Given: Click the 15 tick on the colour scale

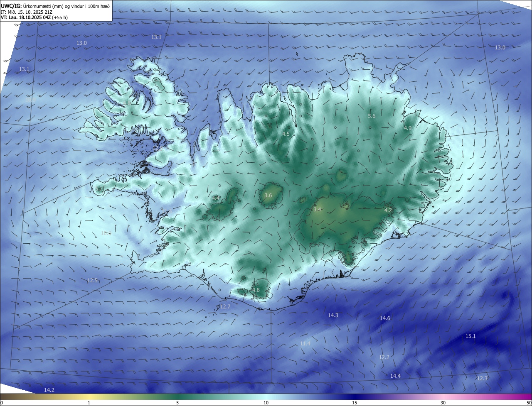Looking at the screenshot, I should click(355, 403).
